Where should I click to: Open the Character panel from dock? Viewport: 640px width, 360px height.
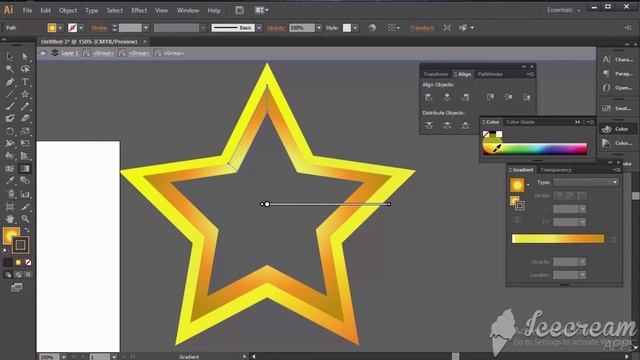[617, 60]
